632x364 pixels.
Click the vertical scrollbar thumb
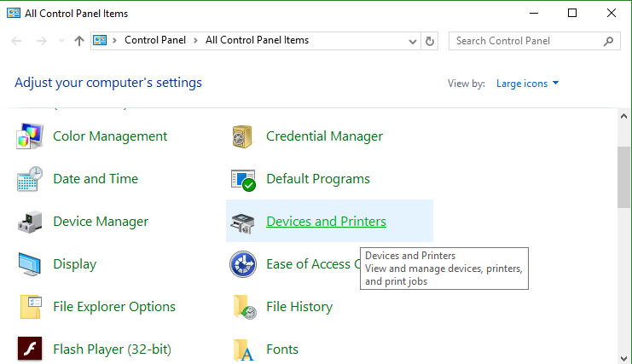[x=623, y=176]
